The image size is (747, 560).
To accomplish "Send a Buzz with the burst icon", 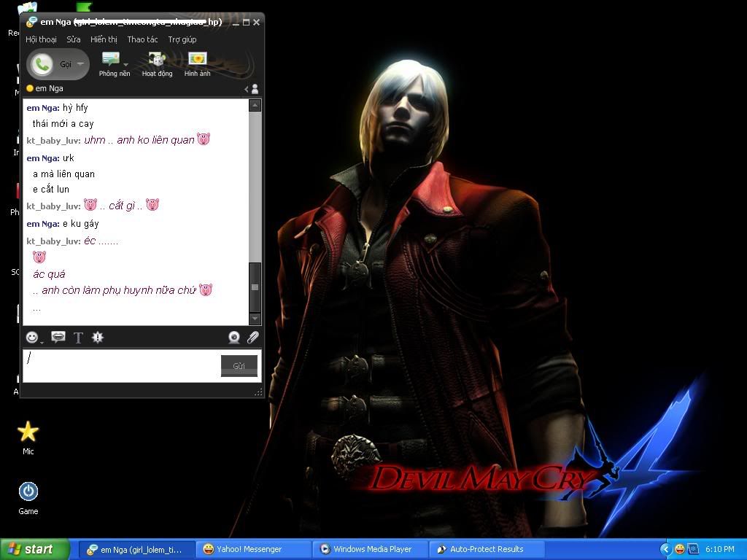I will tap(98, 338).
